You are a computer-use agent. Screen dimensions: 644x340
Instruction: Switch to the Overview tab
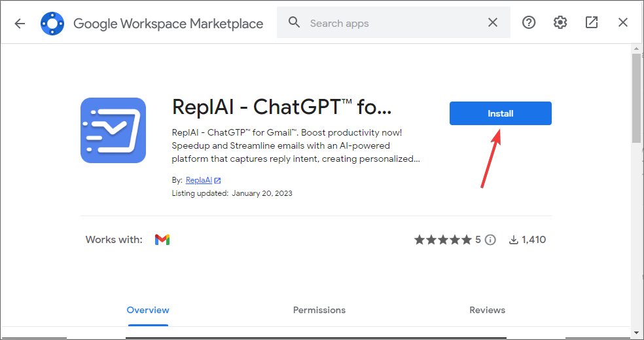tap(148, 310)
